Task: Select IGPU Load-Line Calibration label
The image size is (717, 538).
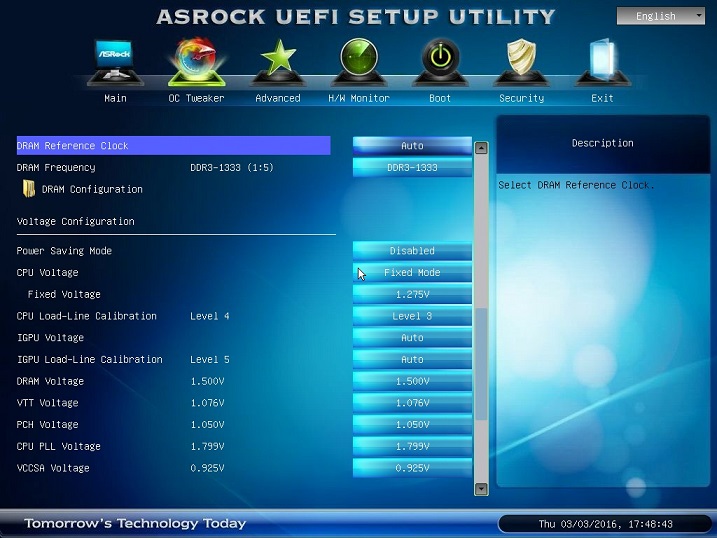Action: (90, 359)
